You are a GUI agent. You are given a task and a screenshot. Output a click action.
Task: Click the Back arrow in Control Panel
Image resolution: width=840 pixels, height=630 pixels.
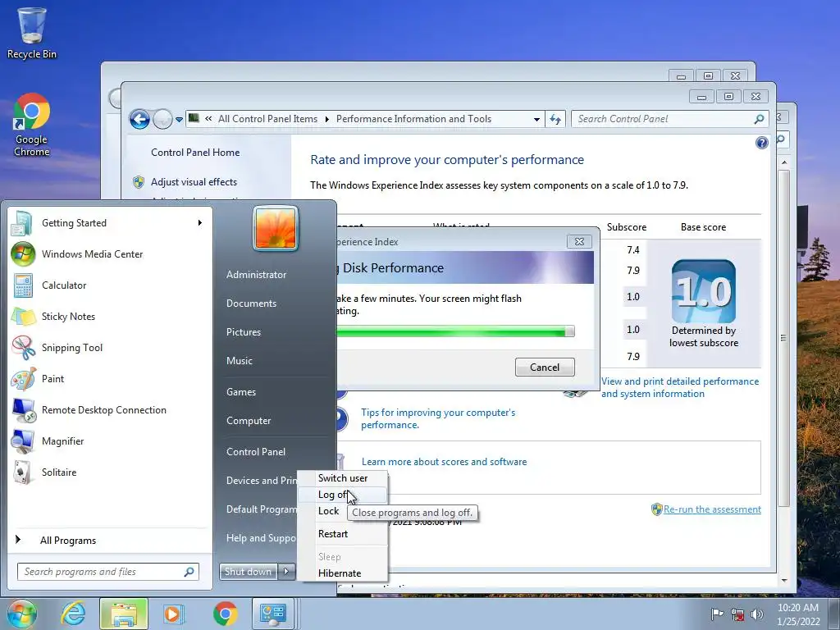point(139,119)
